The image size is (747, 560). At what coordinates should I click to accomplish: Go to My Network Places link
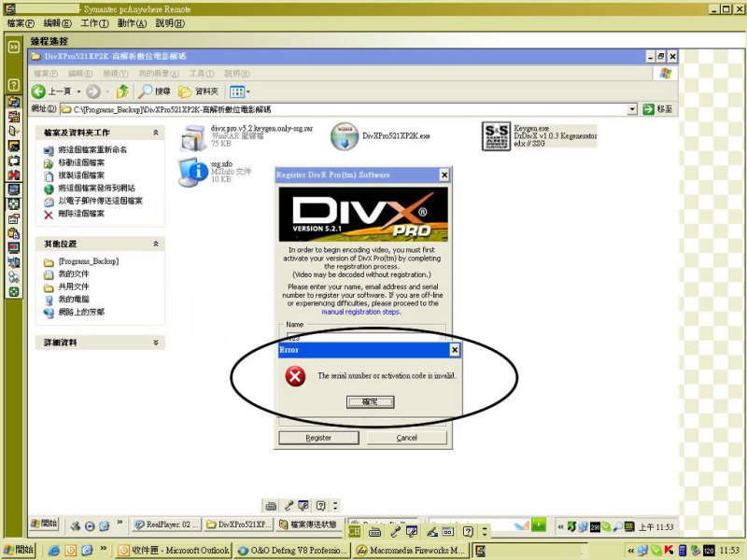point(81,313)
